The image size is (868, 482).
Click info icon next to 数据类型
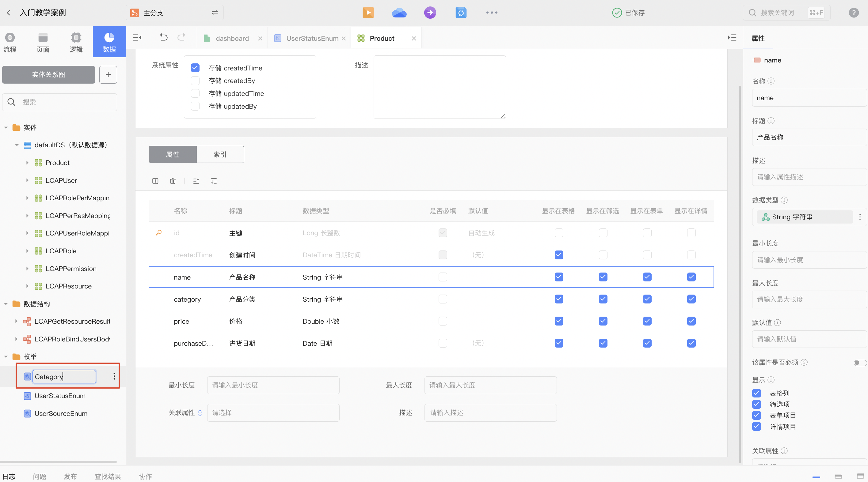pos(784,200)
